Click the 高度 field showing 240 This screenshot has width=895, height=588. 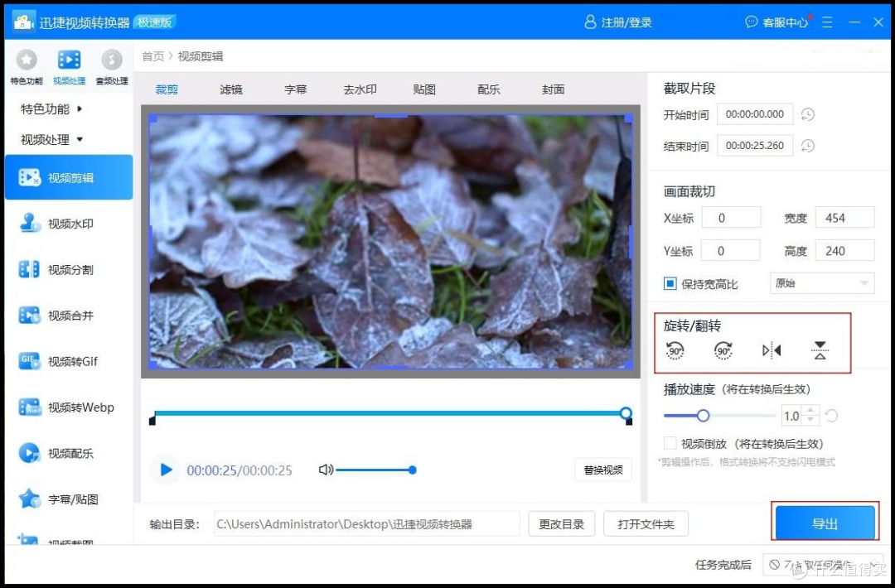pyautogui.click(x=845, y=251)
